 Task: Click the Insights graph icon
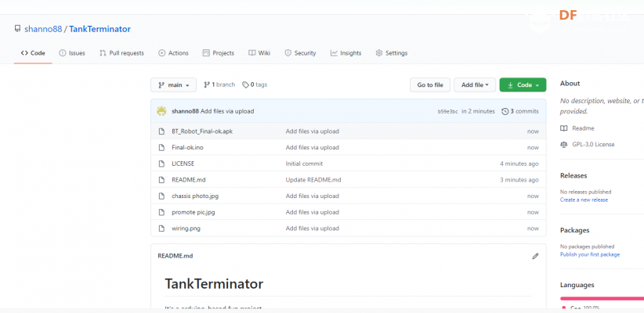click(334, 53)
